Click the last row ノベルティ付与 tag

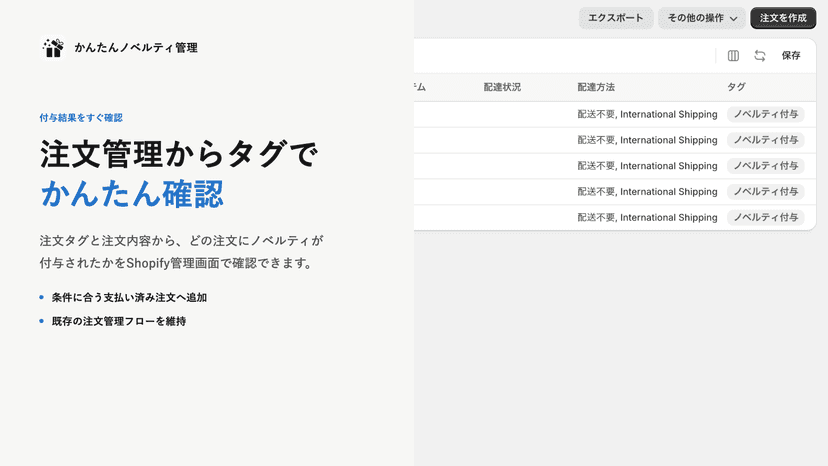tap(766, 218)
